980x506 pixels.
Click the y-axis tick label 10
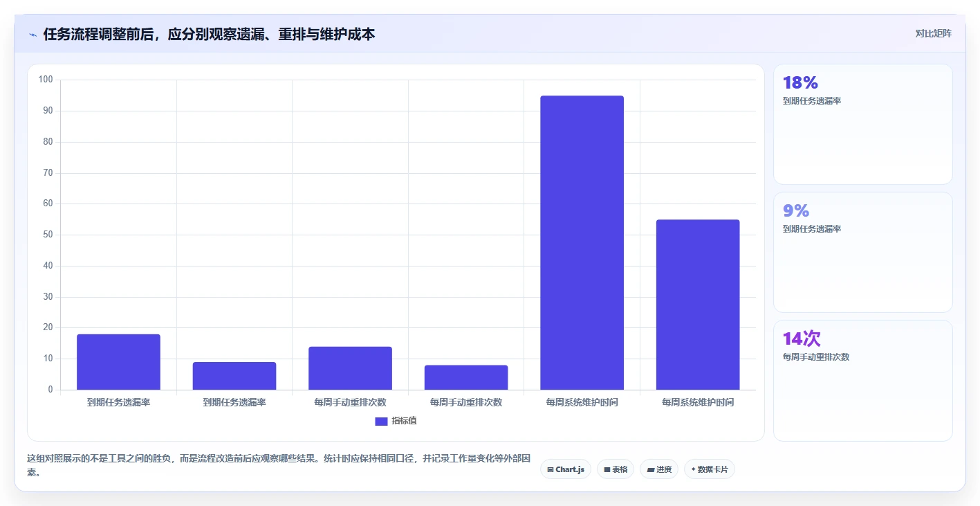[x=48, y=359]
